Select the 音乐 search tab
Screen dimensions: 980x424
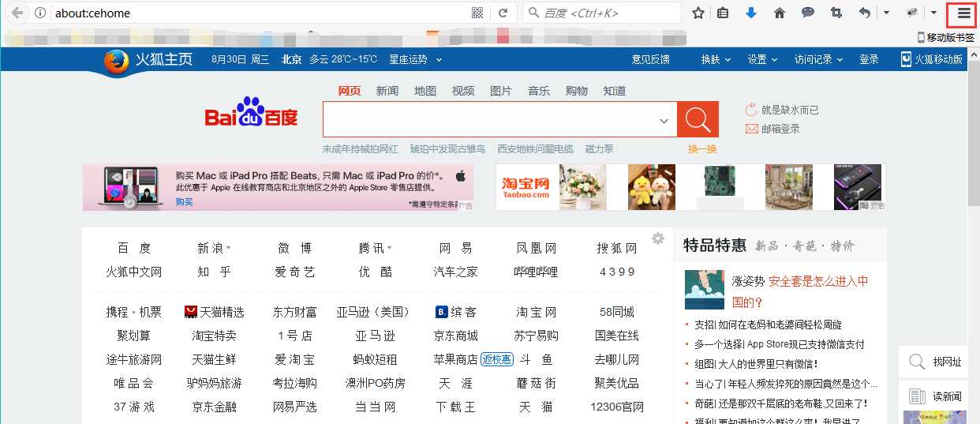click(538, 91)
